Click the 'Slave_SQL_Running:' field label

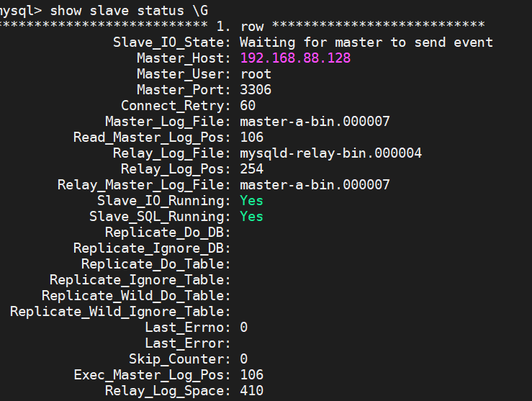click(160, 217)
